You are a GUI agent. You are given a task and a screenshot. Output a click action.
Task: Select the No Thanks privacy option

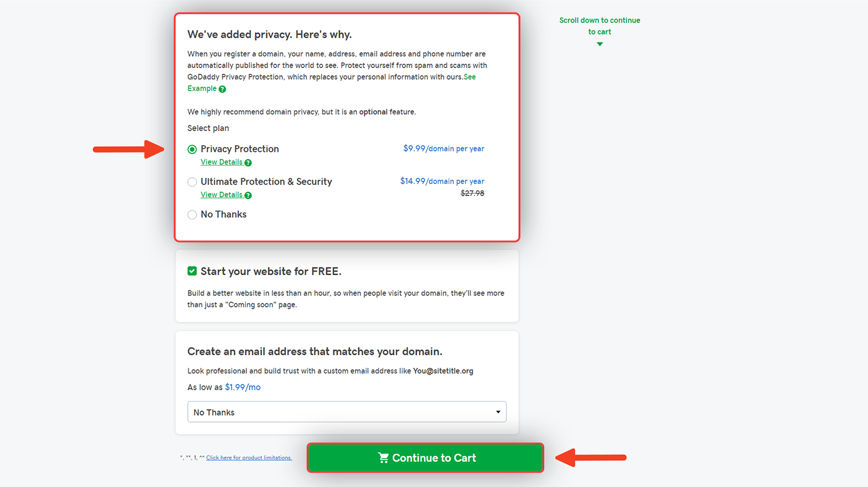click(192, 215)
